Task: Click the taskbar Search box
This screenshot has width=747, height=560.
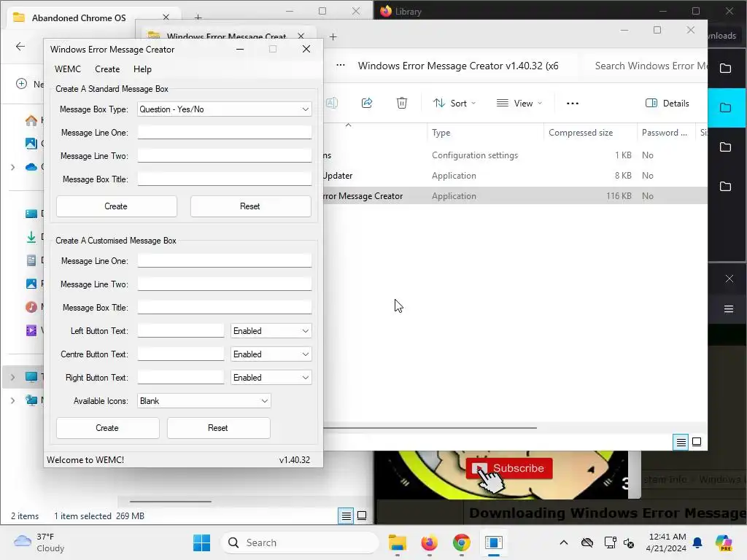Action: [300, 542]
